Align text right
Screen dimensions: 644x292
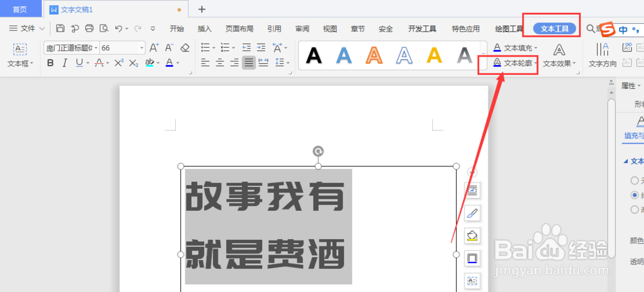click(x=234, y=63)
